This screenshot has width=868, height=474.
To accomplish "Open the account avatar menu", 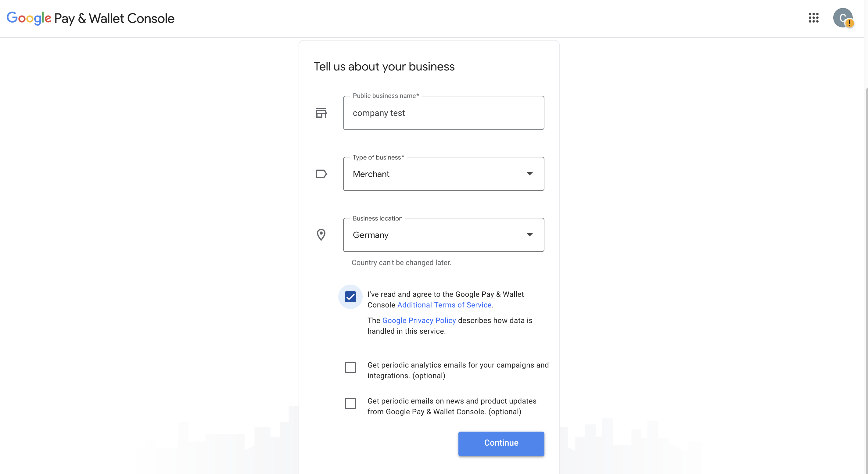I will coord(843,18).
